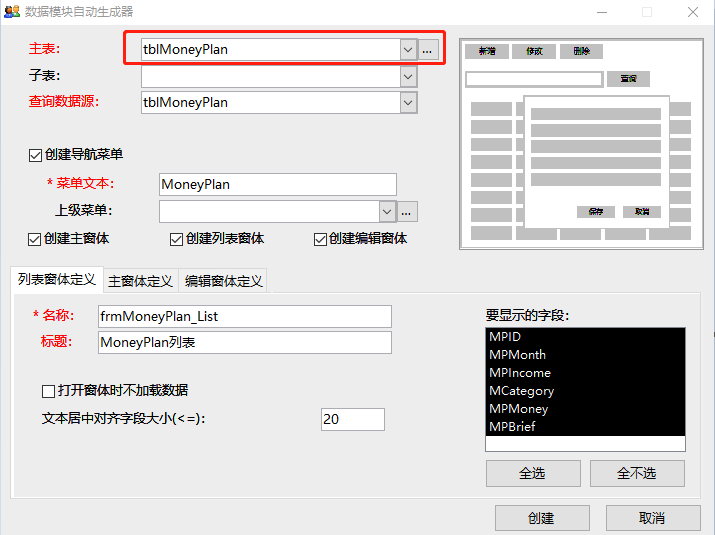Uncheck the 创建主窗体 checkbox
Viewport: 715px width, 535px height.
[35, 239]
